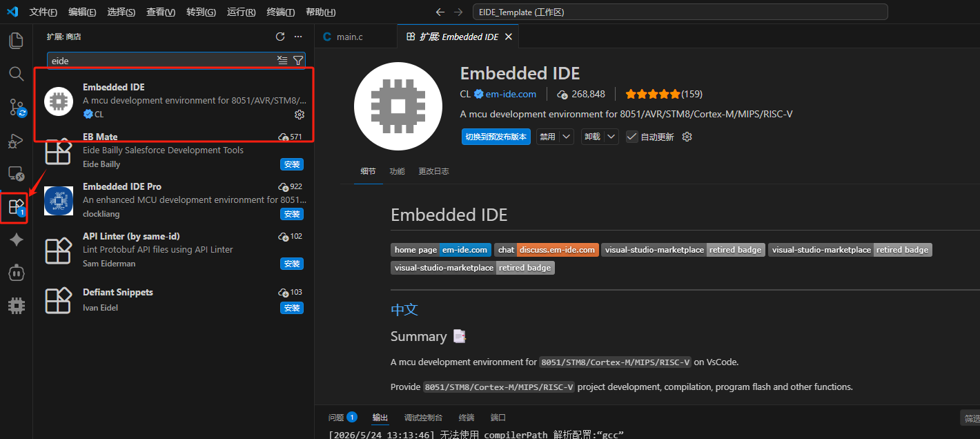Open the Search view in activity bar
This screenshot has height=439, width=980.
[x=16, y=73]
